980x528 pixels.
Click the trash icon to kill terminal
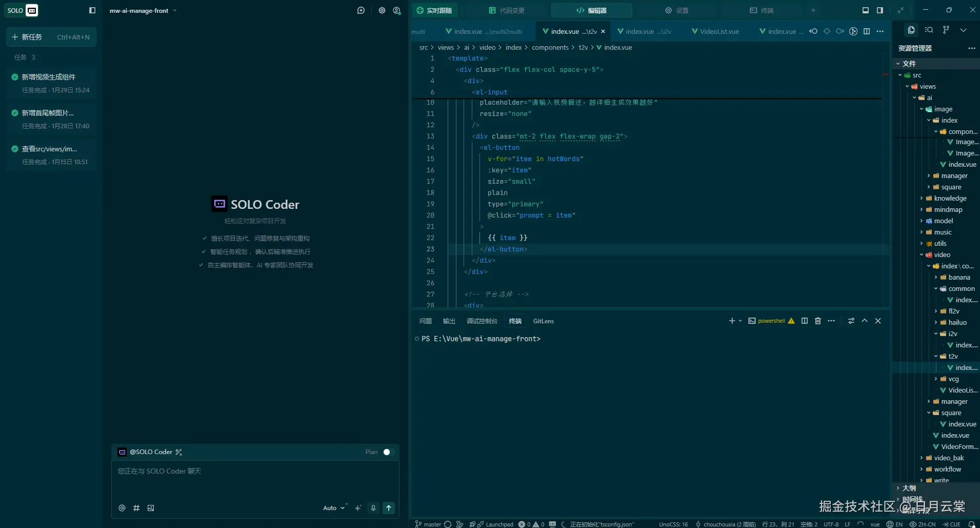tap(818, 321)
